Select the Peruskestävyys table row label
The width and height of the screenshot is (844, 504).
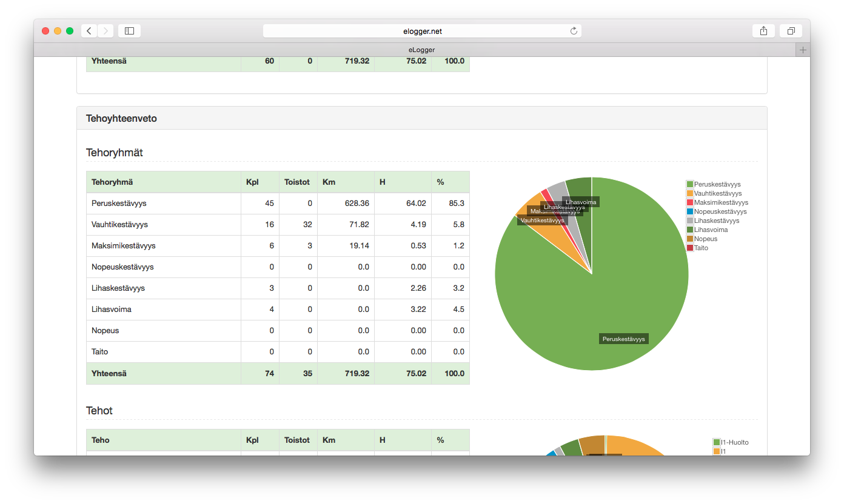[119, 203]
